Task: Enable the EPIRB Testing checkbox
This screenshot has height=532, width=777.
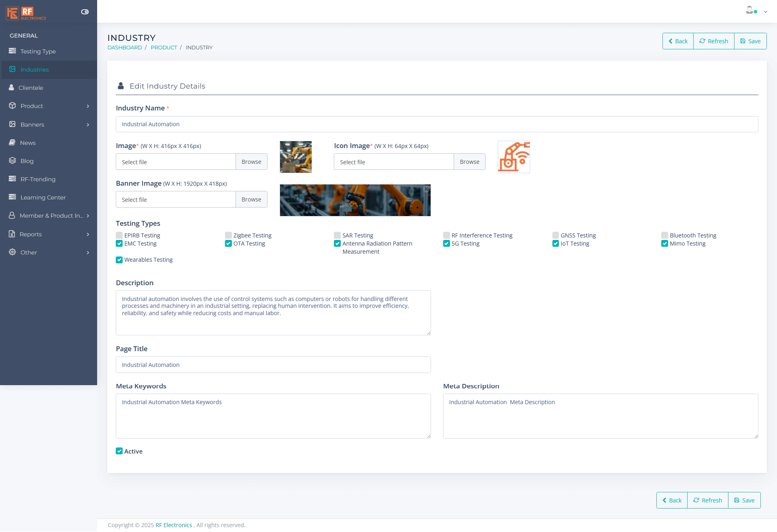Action: 119,235
